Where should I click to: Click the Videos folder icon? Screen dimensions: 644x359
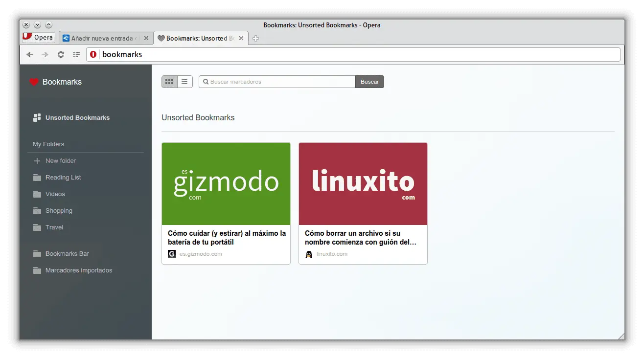click(37, 194)
